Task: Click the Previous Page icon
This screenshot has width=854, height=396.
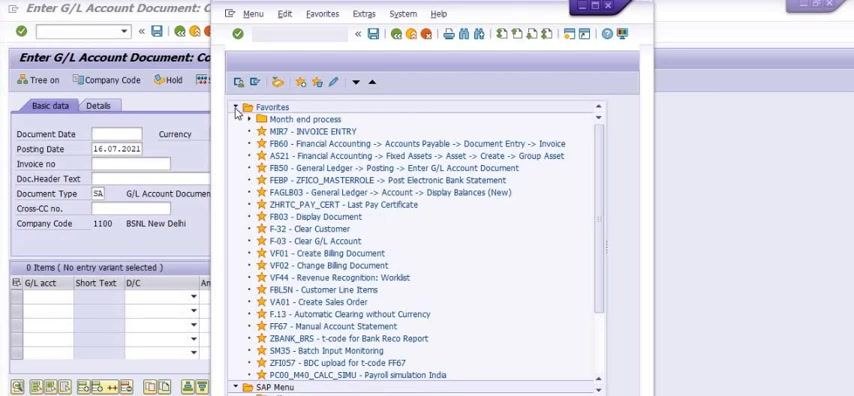Action: [x=517, y=34]
